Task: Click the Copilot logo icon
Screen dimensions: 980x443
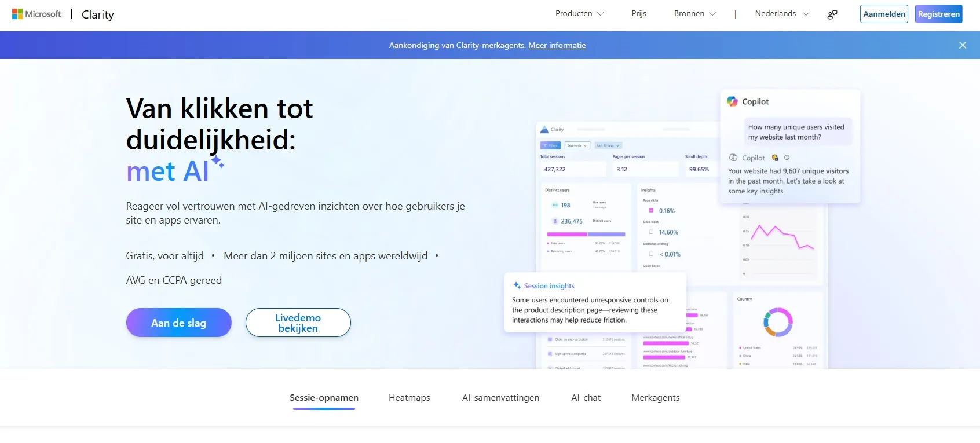Action: click(732, 101)
